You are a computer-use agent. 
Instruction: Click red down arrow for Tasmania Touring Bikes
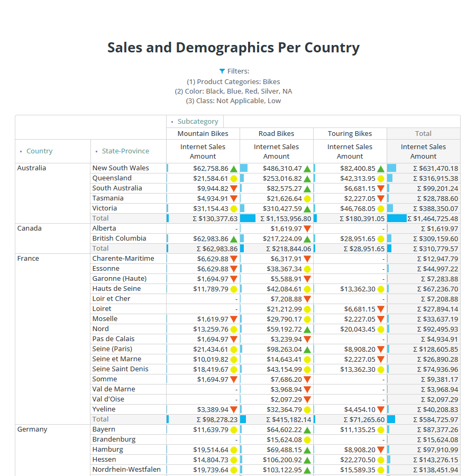coord(381,199)
